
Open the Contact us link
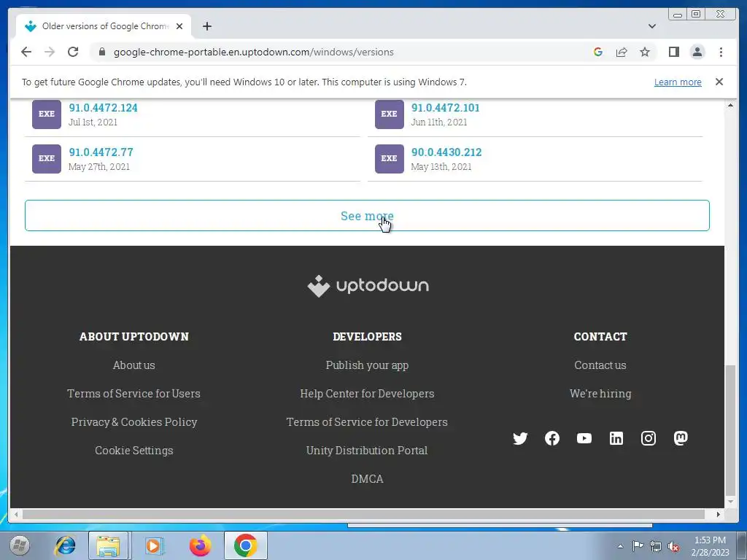pos(600,365)
